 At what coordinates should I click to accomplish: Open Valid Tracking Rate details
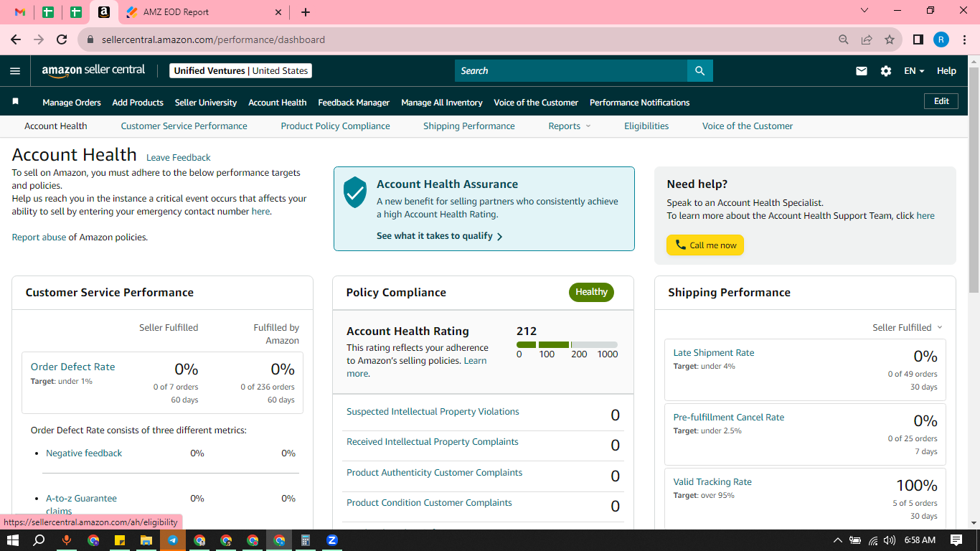coord(712,482)
